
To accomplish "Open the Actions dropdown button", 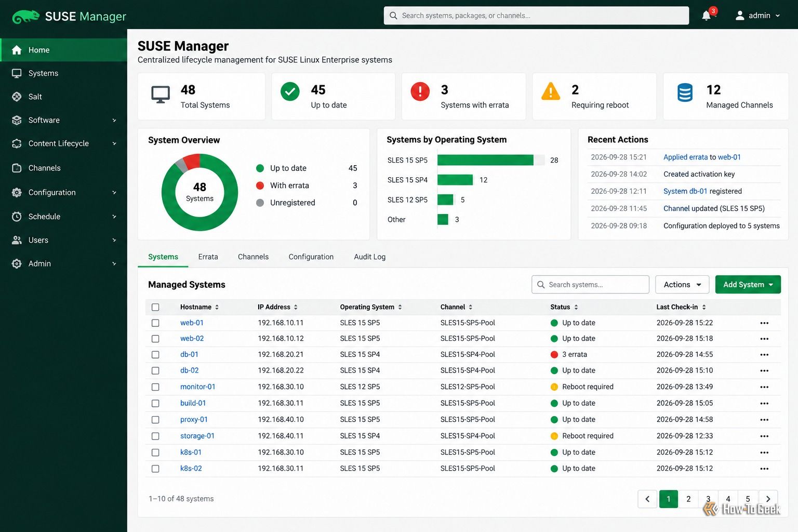I will click(682, 285).
